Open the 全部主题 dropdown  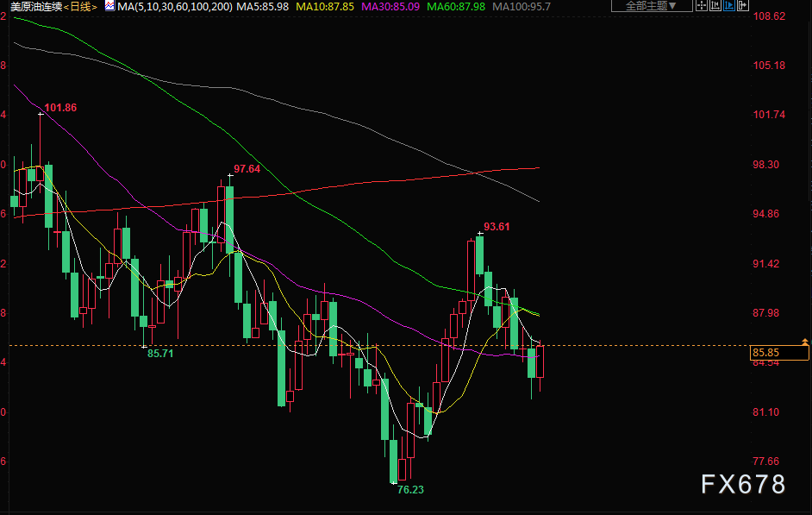[x=651, y=6]
